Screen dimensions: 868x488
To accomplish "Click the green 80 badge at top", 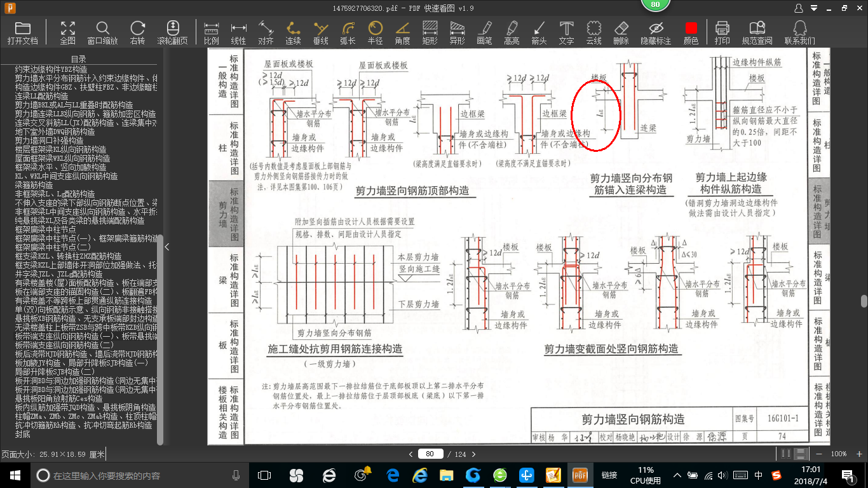I will tap(656, 5).
